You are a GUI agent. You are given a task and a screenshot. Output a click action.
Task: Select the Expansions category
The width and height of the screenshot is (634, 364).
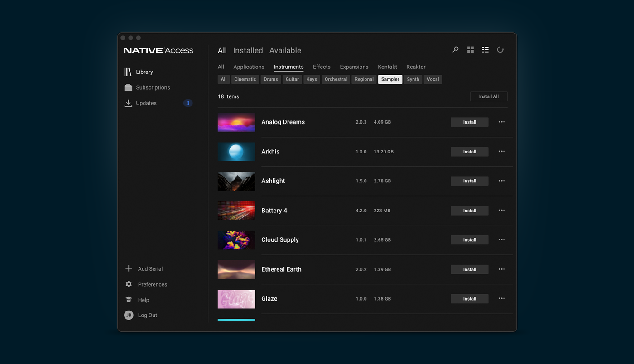click(x=354, y=67)
